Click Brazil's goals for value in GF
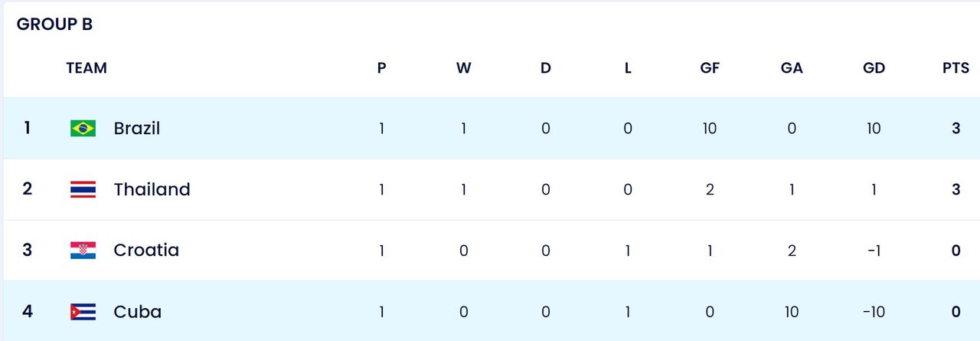This screenshot has width=980, height=341. pos(710,128)
